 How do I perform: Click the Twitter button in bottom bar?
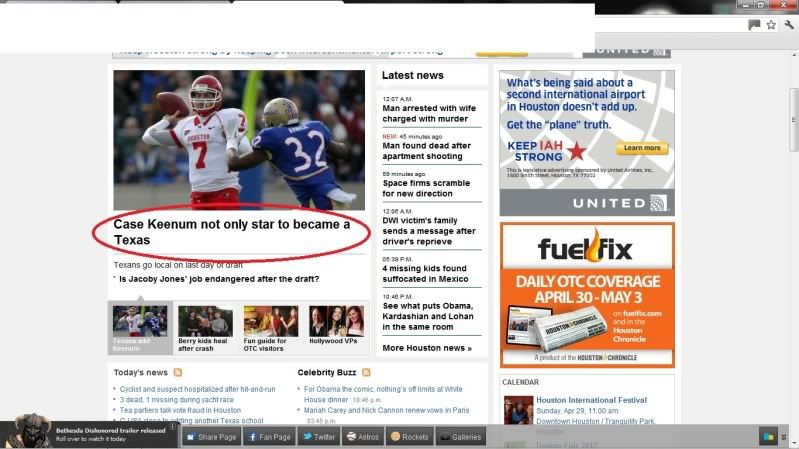tap(319, 437)
